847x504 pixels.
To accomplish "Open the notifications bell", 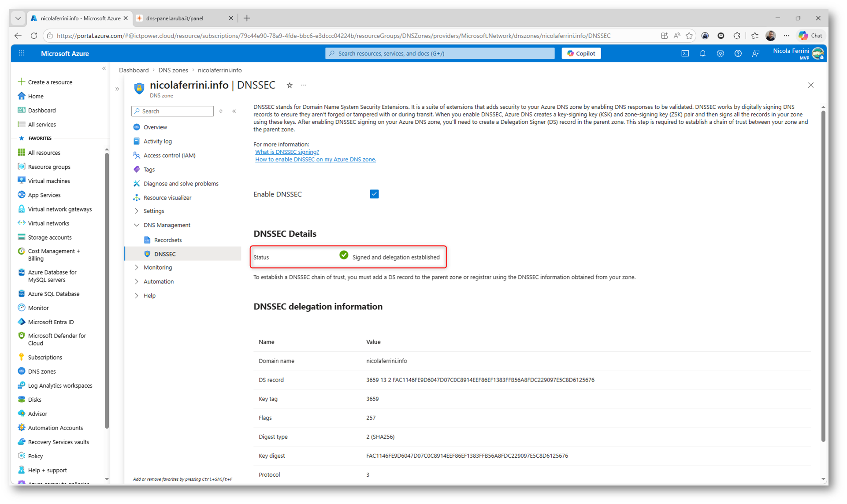I will (702, 53).
